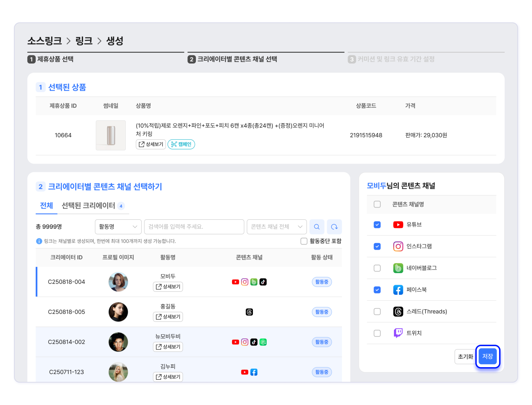This screenshot has height=405, width=532.
Task: Click the product can thumbnail image
Action: (111, 135)
